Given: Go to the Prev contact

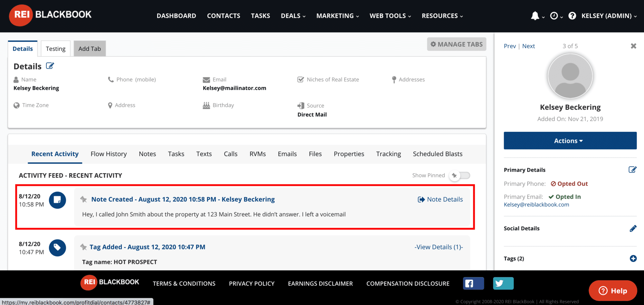Looking at the screenshot, I should tap(510, 46).
